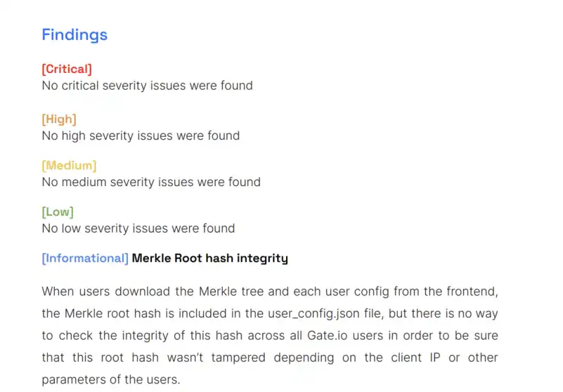Click the final line 'parameters of the users.'
The image size is (563, 392).
[x=111, y=380]
